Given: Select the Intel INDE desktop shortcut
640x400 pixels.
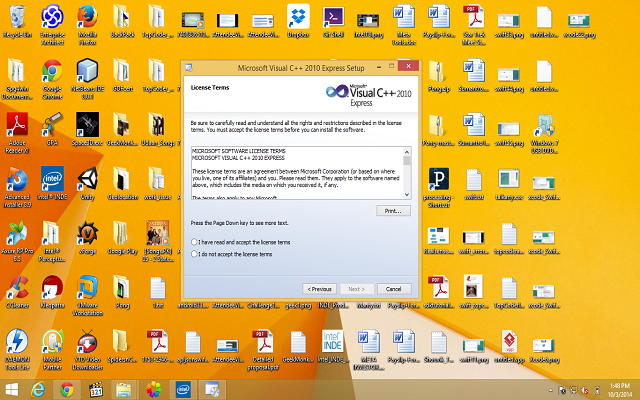Looking at the screenshot, I should tap(52, 183).
